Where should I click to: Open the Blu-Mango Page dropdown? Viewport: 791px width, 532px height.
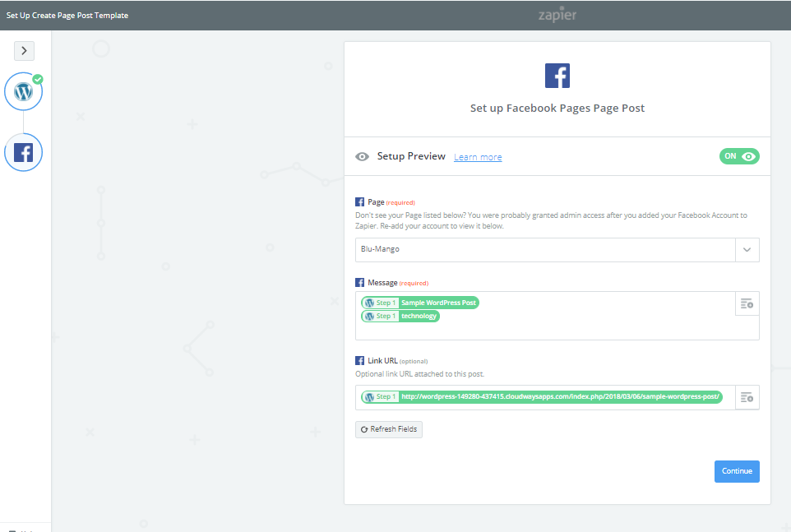pos(747,249)
